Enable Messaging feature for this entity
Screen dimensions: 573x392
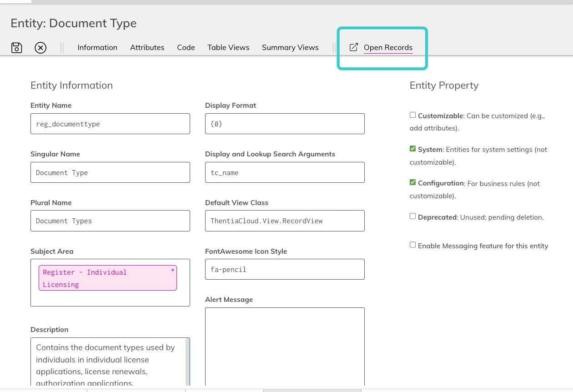point(412,245)
